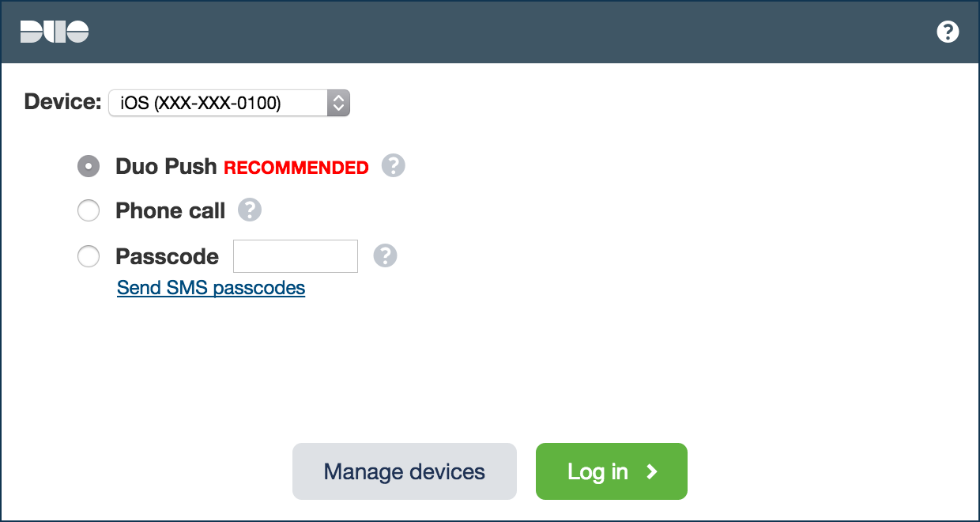Open the iOS (XXX-XXX-0100) device dropdown
Image resolution: width=980 pixels, height=522 pixels.
[218, 103]
